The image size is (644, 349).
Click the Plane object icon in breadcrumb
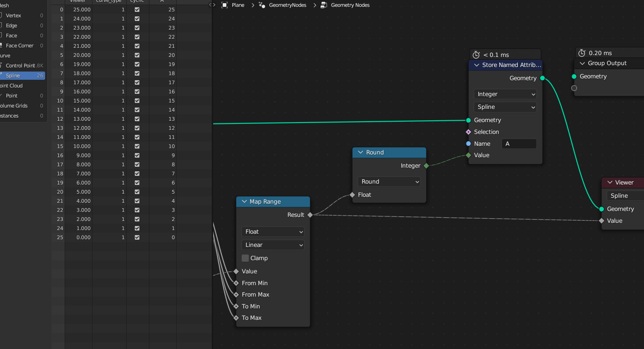point(225,5)
